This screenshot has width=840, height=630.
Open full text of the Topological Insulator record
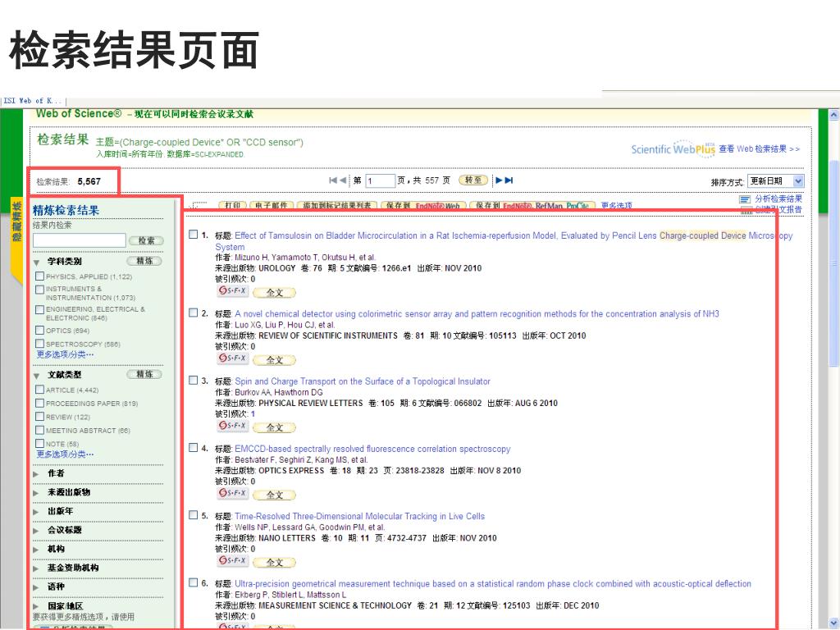[x=274, y=427]
